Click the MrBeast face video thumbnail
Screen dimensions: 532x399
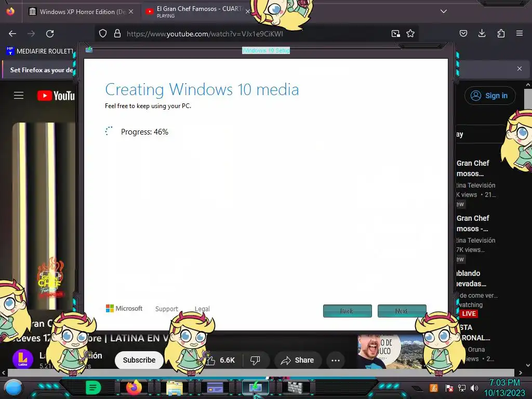pyautogui.click(x=390, y=351)
